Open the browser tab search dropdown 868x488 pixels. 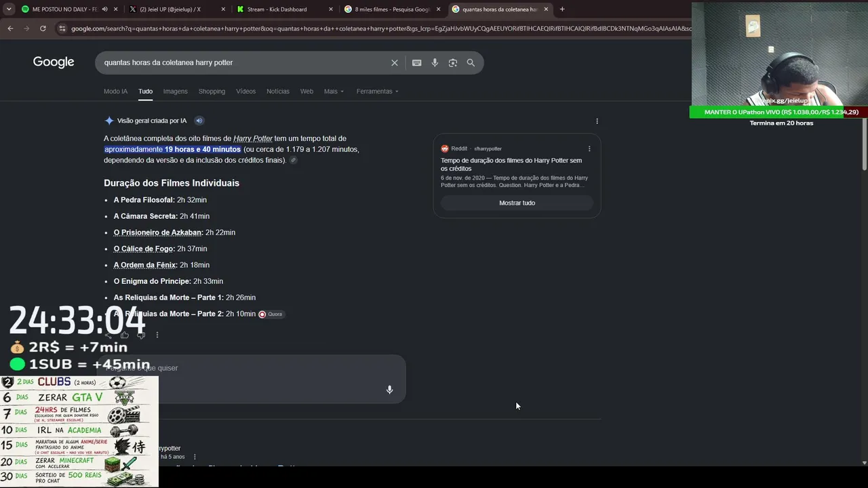click(x=9, y=9)
